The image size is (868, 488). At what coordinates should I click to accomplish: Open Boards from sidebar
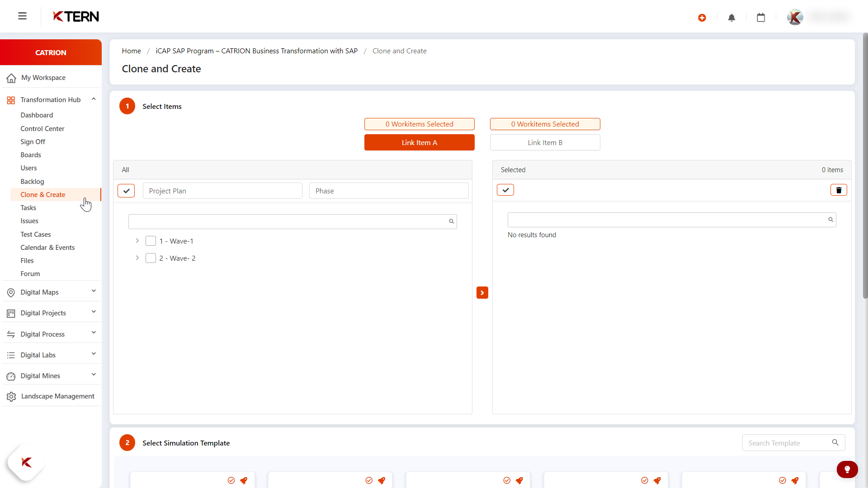31,155
